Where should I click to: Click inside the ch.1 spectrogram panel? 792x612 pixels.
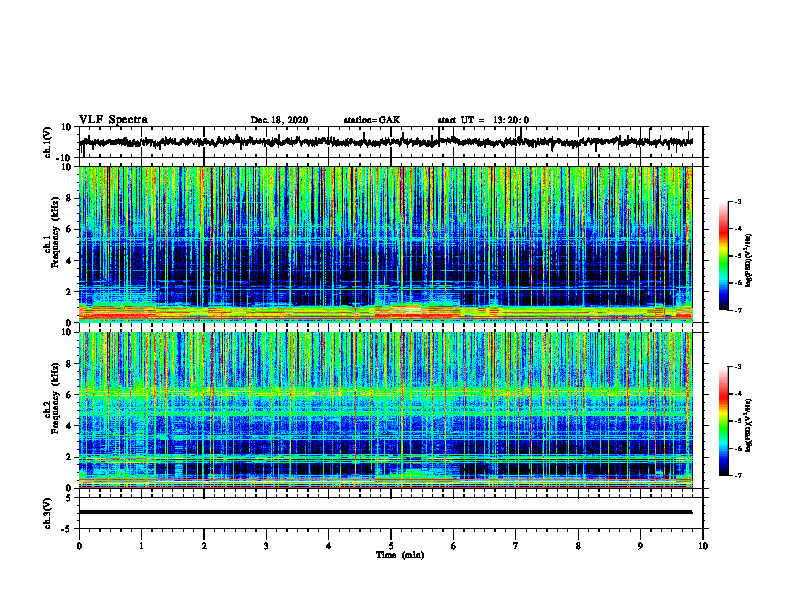pyautogui.click(x=385, y=244)
